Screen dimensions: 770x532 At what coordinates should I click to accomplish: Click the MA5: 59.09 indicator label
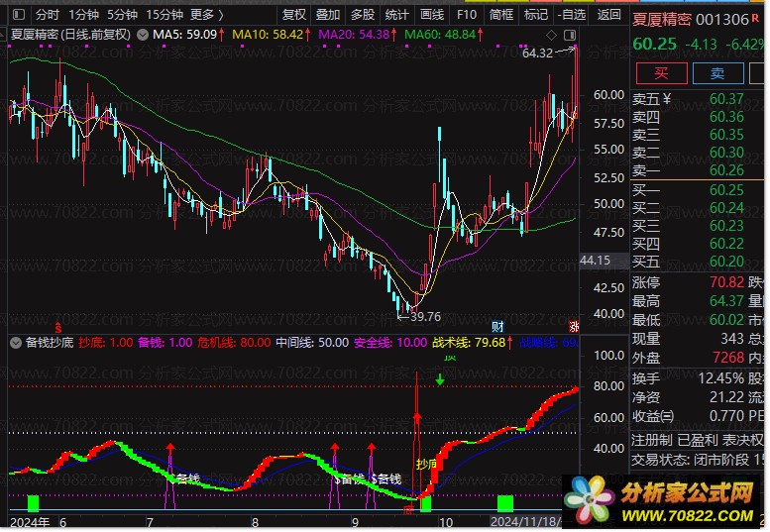coord(188,35)
